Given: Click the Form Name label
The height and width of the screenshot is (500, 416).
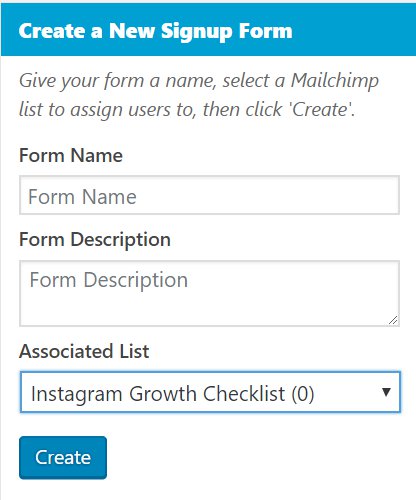Looking at the screenshot, I should 71,155.
